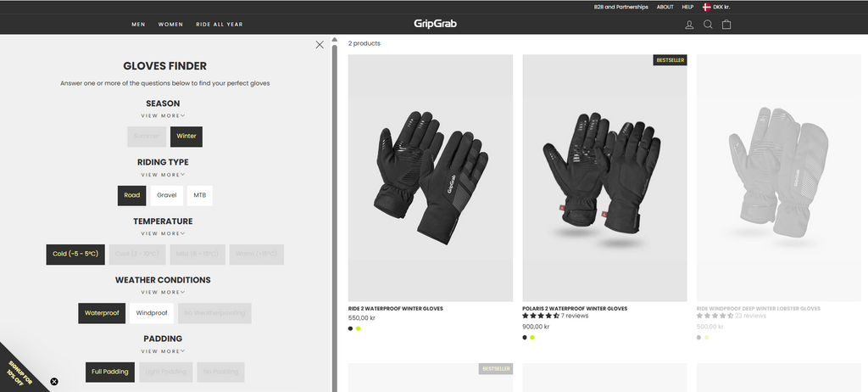Pick grey color of Lobster gloves
The image size is (868, 392).
point(698,338)
